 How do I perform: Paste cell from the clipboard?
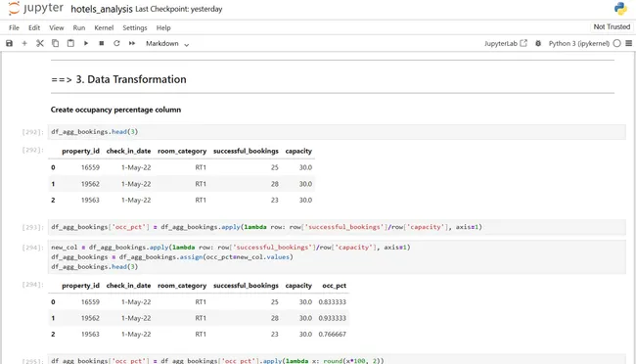pos(70,43)
